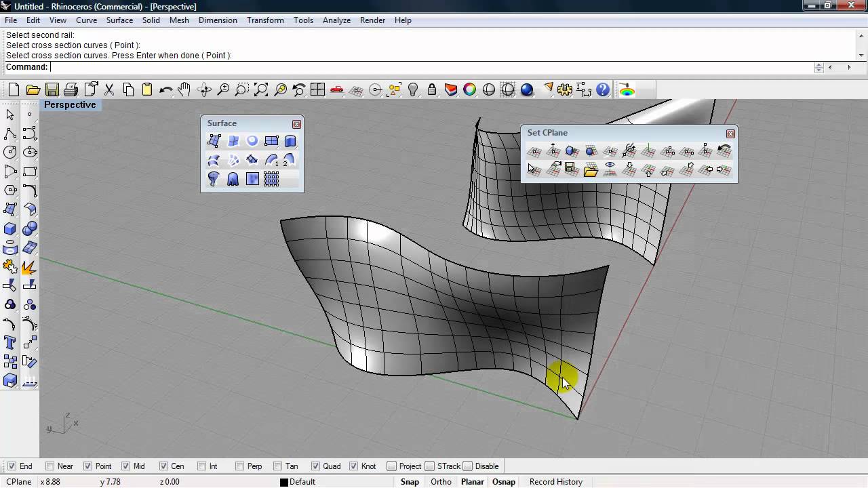Click the Open file folder icon
Screen dimensions: 868x488
(33, 89)
